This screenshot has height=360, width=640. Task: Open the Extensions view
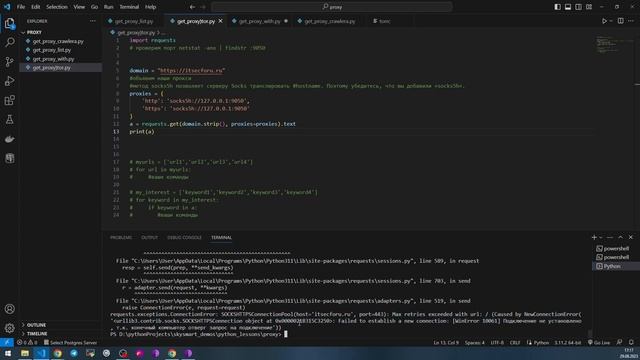click(9, 100)
